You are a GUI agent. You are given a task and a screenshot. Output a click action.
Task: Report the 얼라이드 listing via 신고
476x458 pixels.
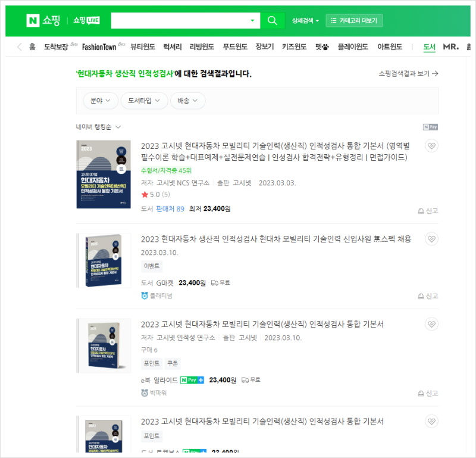click(428, 393)
